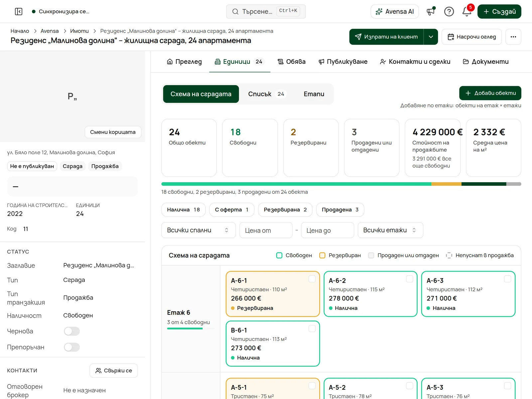
Task: Click Синхронизира се status indicator
Action: 61,12
